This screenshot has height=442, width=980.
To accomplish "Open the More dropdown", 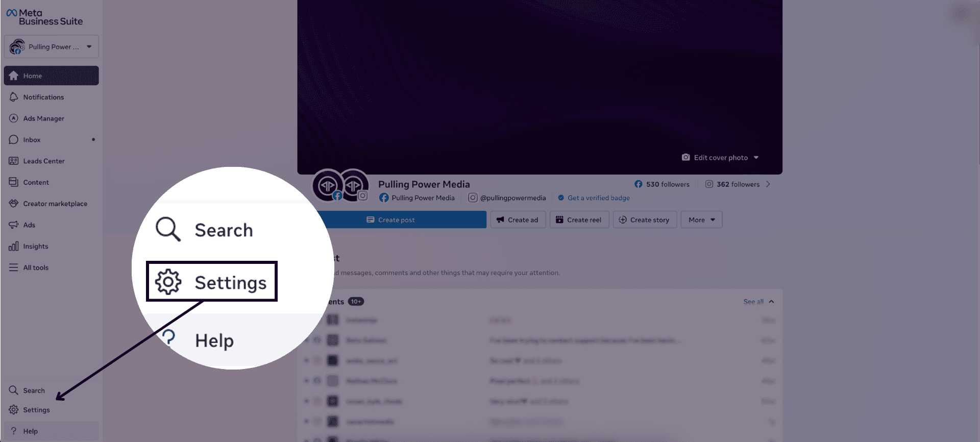I will (701, 220).
